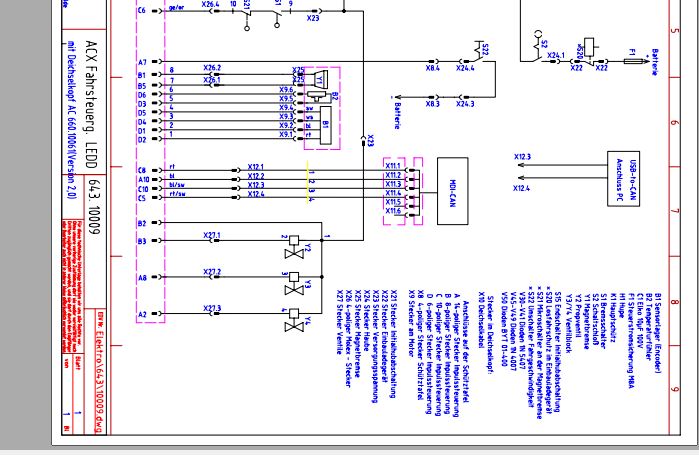Select pin label C10
The width and height of the screenshot is (699, 455).
tap(143, 189)
